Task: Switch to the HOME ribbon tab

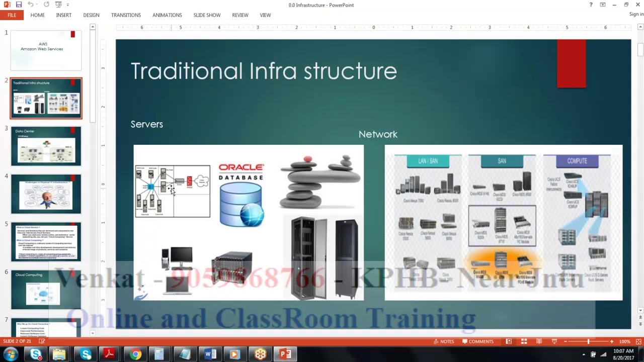Action: 37,15
